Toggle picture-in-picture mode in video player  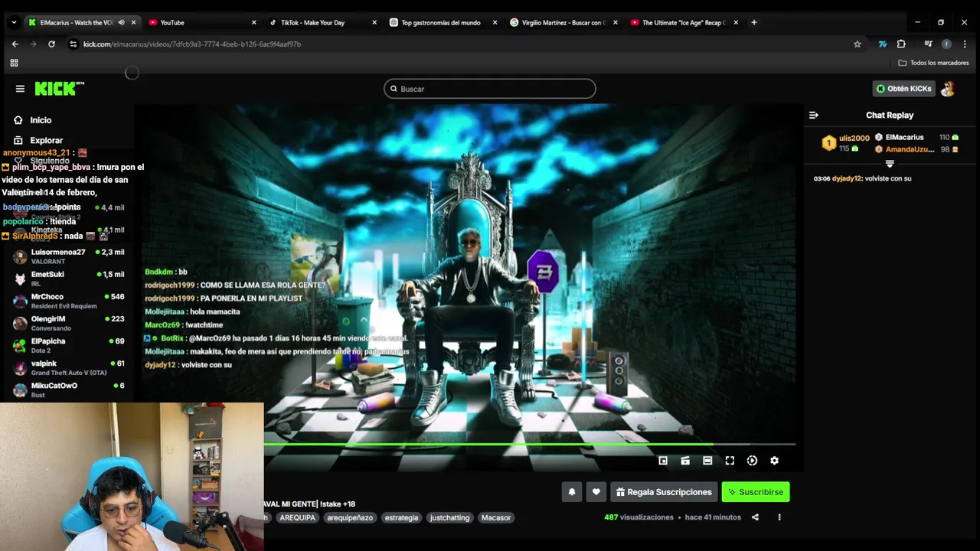663,461
